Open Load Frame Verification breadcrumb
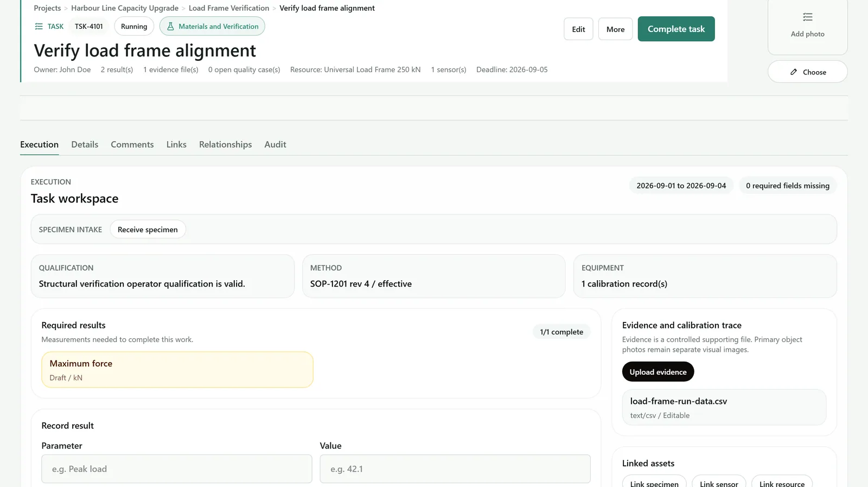The width and height of the screenshot is (868, 487). point(229,8)
